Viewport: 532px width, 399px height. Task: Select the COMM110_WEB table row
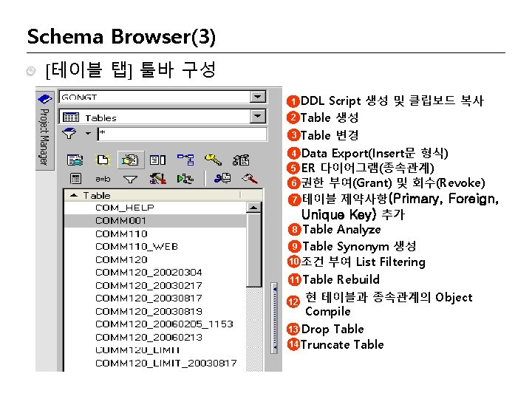point(155,247)
